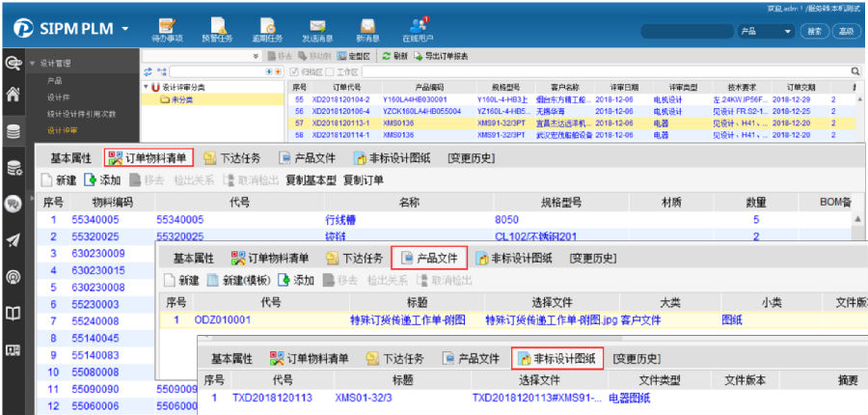Click the 预警任务 warning tasks icon
Screen dimensions: 868x415
click(x=218, y=30)
